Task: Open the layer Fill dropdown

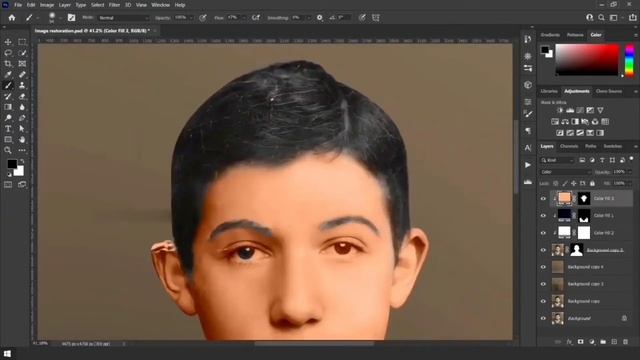Action: (x=630, y=184)
